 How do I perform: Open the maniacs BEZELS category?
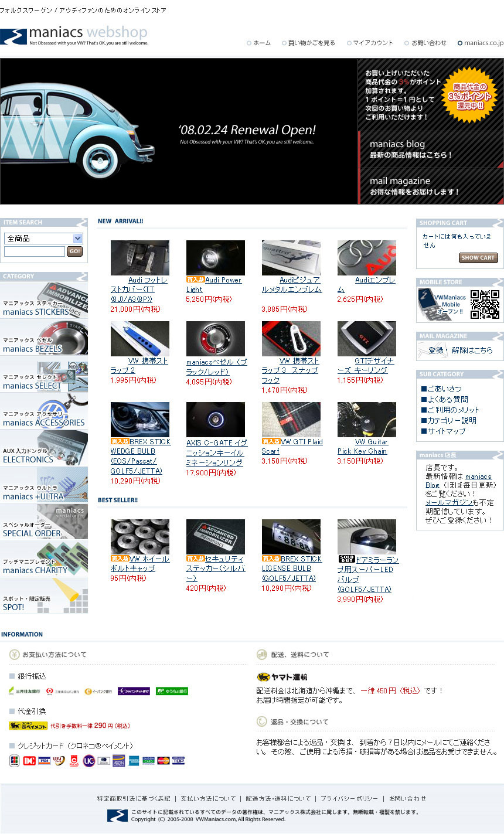44,337
